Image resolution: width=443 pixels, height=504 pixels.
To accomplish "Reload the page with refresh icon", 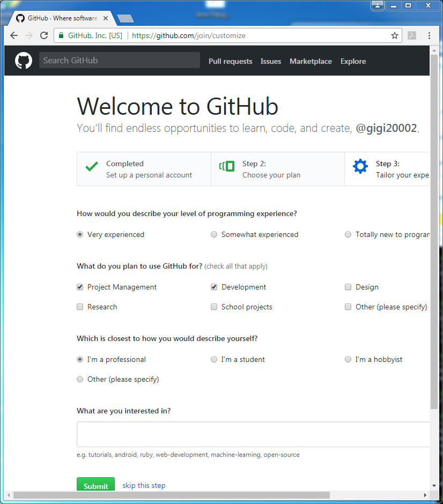I will click(44, 35).
